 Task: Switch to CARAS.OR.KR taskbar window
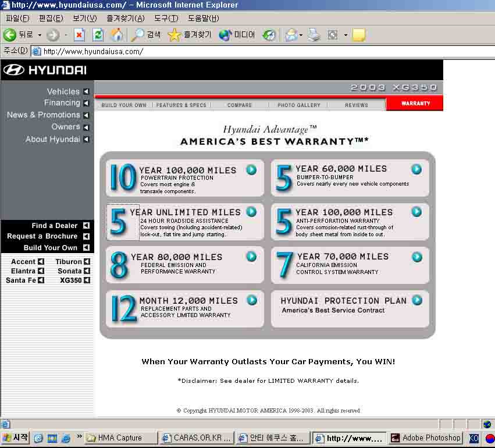pos(196,438)
